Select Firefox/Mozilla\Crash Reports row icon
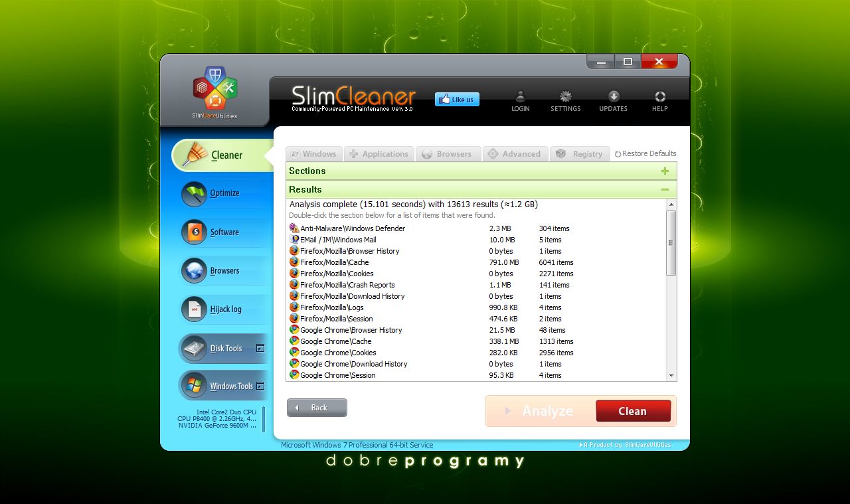The width and height of the screenshot is (850, 504). point(294,285)
